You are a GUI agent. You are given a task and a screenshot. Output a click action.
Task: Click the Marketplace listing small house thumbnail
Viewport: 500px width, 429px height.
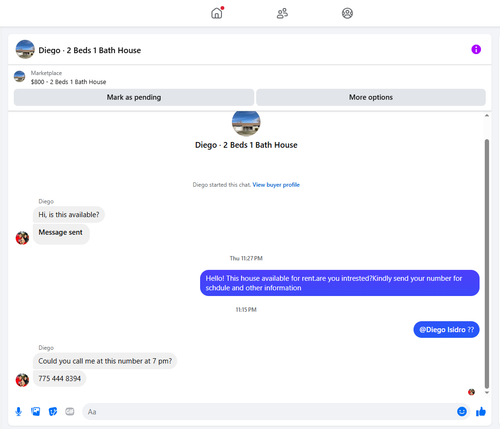(19, 76)
